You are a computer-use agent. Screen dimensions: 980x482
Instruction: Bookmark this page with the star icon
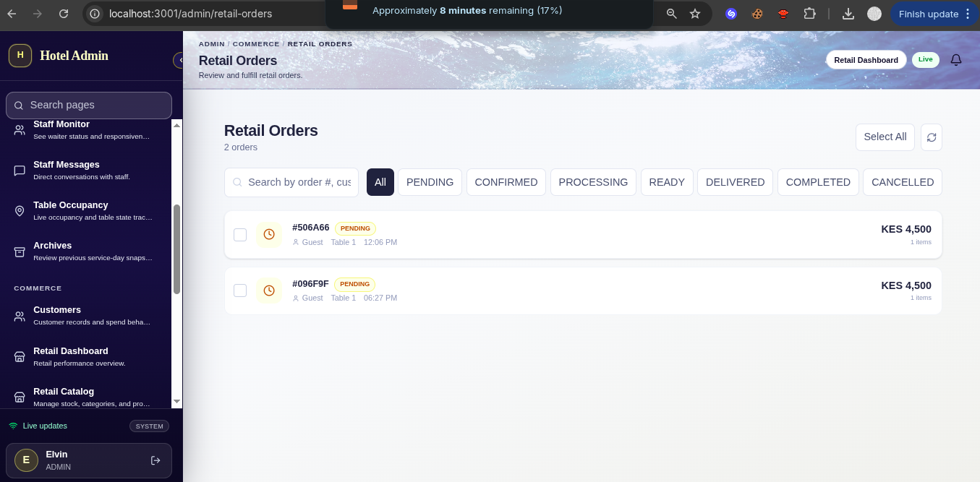coord(695,14)
